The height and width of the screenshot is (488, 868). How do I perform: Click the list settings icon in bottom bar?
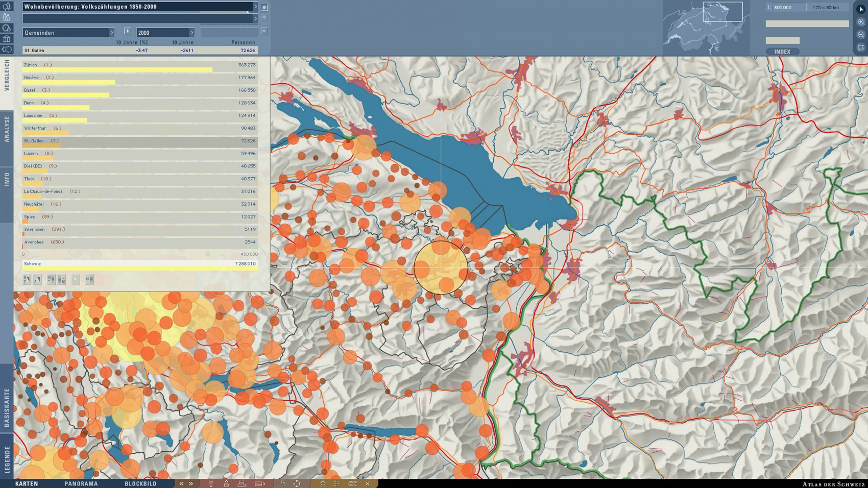tap(337, 483)
